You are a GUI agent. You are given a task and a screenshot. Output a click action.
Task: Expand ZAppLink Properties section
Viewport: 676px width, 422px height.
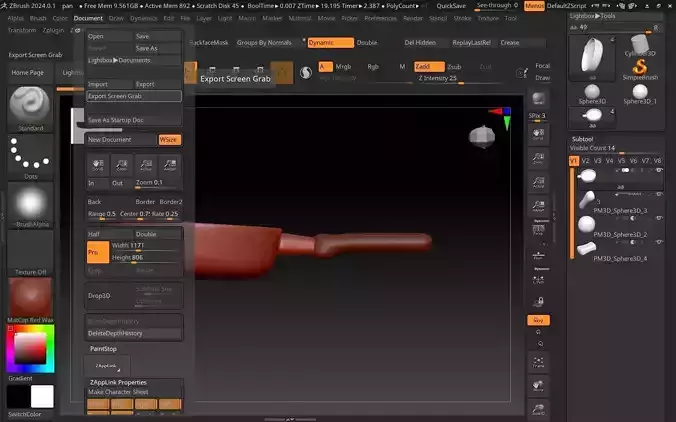[118, 382]
